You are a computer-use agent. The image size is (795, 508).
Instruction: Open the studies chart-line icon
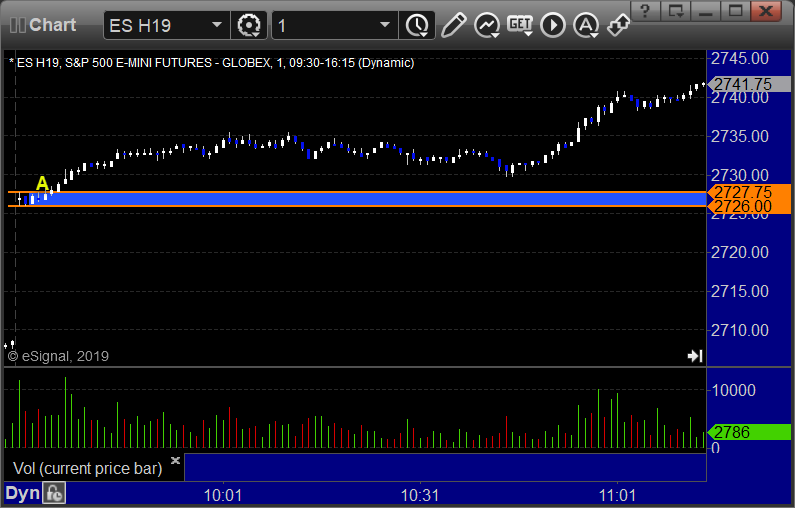(x=487, y=25)
